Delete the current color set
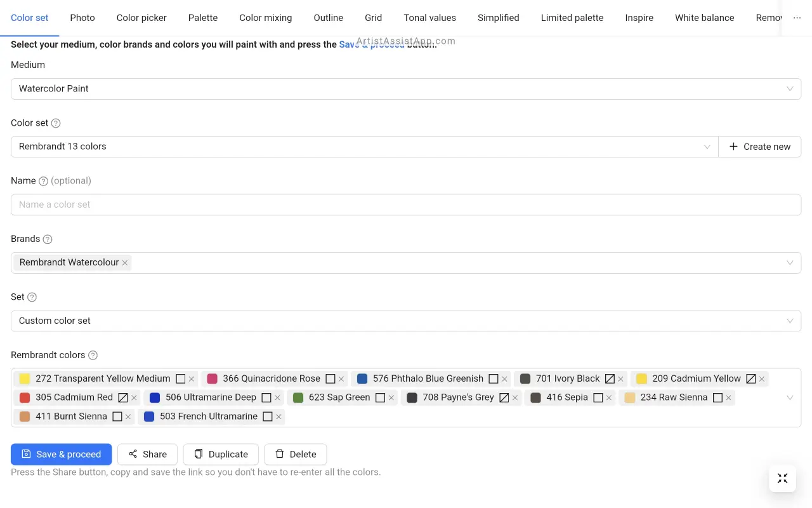812x508 pixels. click(296, 454)
